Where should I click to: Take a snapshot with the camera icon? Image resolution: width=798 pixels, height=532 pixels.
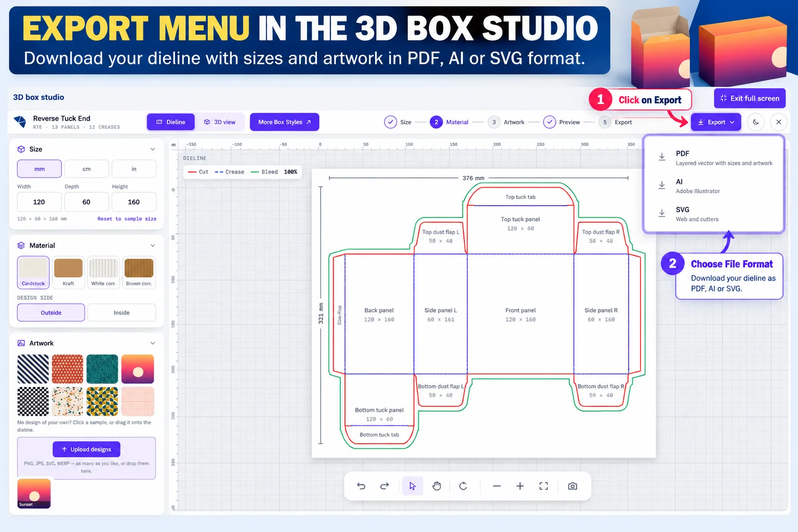coord(573,486)
